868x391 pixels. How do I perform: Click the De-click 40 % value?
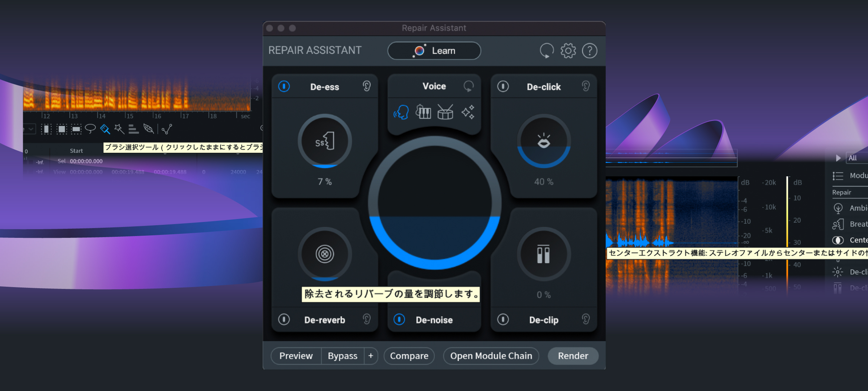tap(544, 182)
